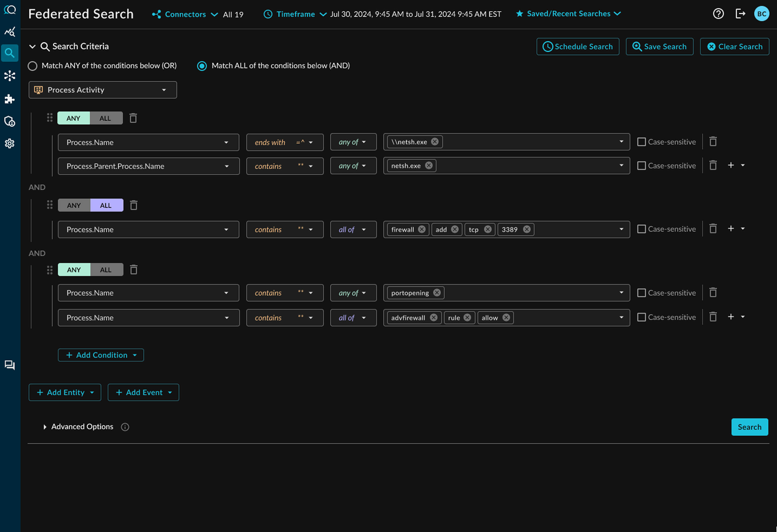Image resolution: width=777 pixels, height=532 pixels.
Task: Delete the second ALL condition group
Action: pyautogui.click(x=134, y=205)
